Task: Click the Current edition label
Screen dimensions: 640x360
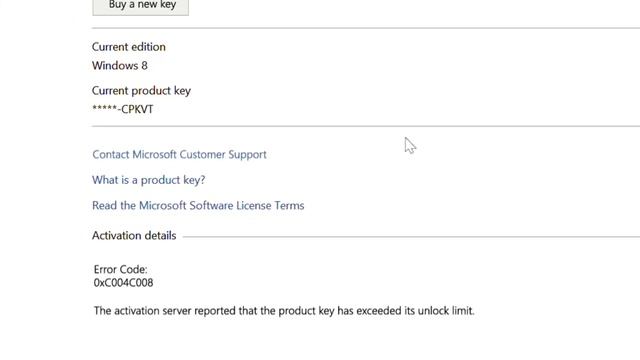Action: pyautogui.click(x=129, y=47)
